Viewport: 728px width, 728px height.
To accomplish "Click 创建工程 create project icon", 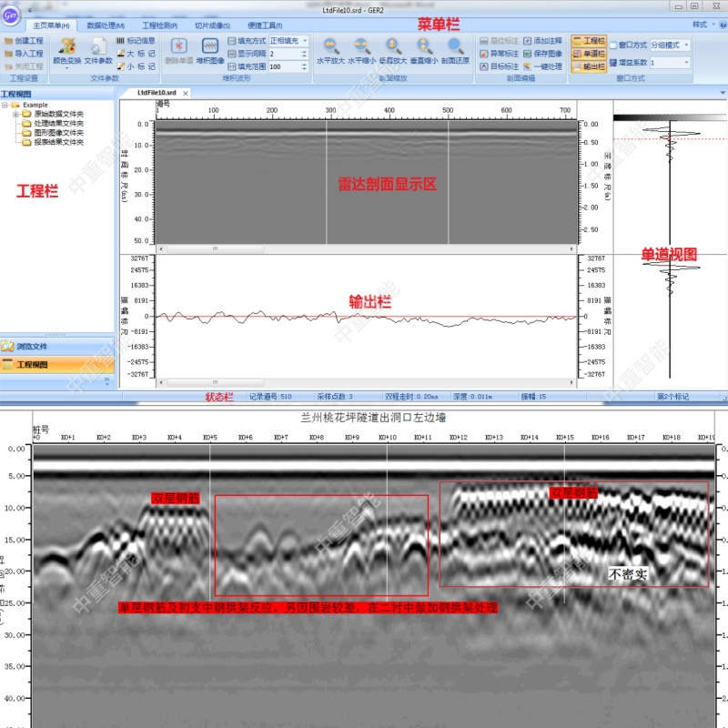I will 8,41.
